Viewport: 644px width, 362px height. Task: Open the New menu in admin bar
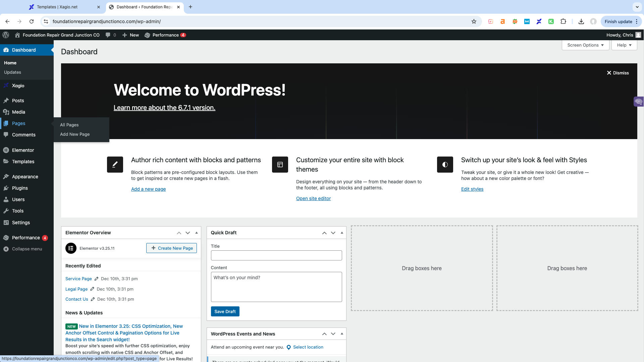[130, 35]
